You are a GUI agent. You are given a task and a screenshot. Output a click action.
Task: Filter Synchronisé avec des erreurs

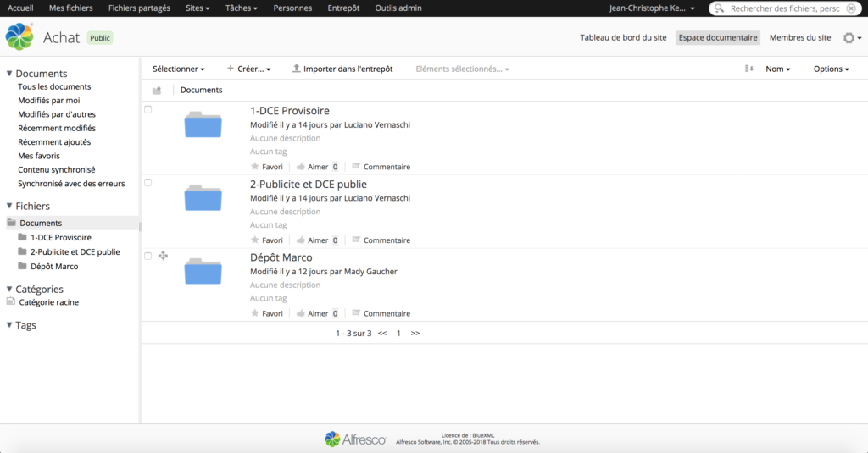(71, 183)
